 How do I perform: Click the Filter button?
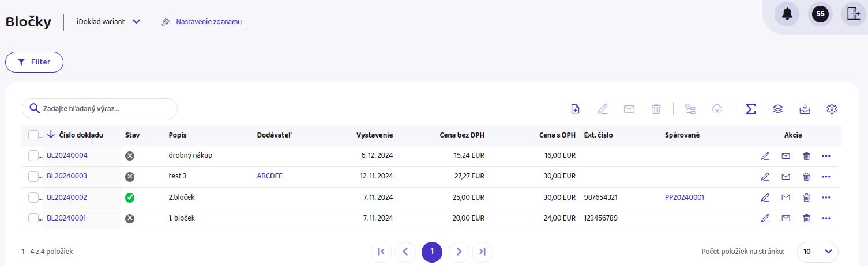coord(34,62)
